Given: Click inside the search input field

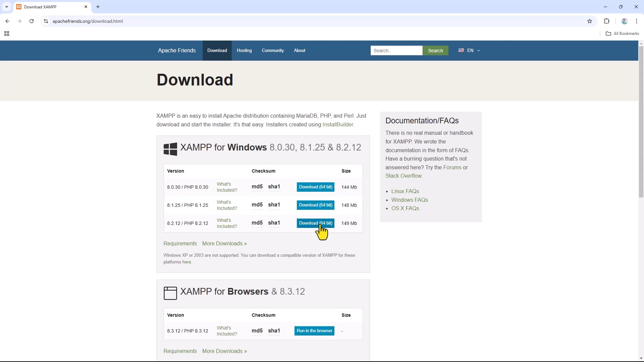Looking at the screenshot, I should click(396, 50).
